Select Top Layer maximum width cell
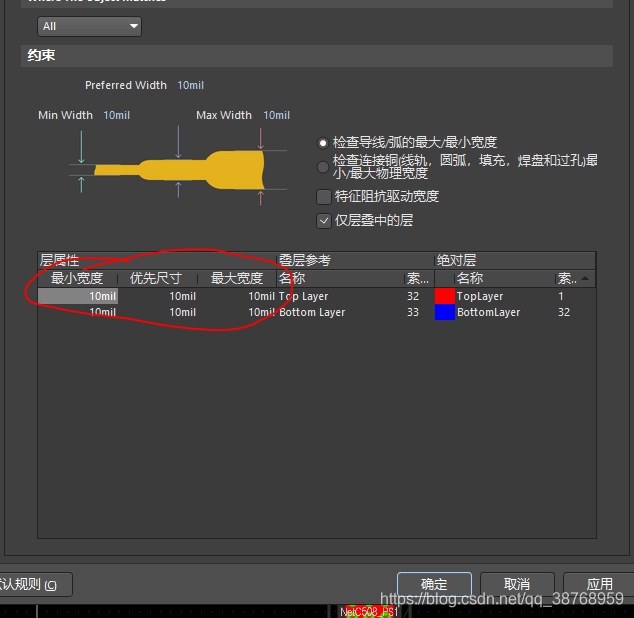This screenshot has height=618, width=634. pyautogui.click(x=237, y=296)
